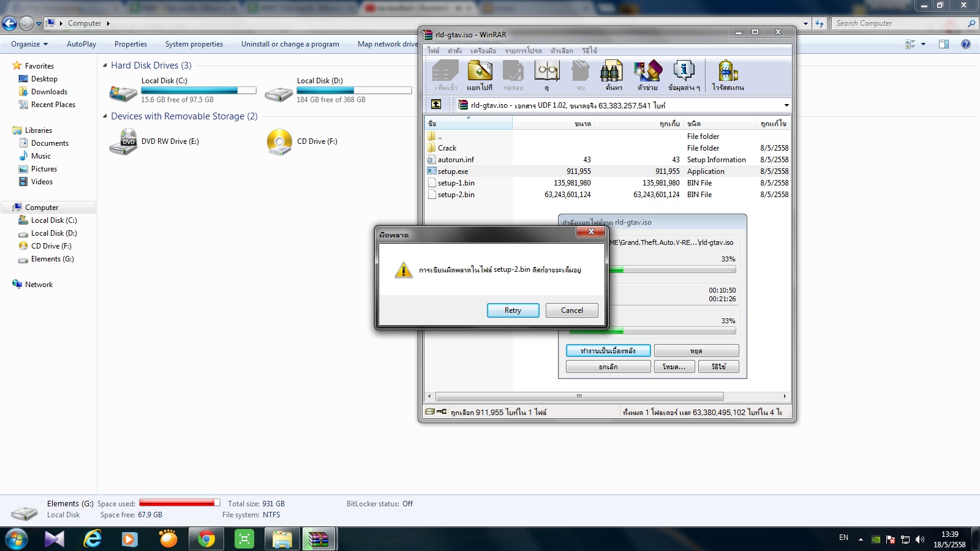Screen dimensions: 980x551
Task: Select Downloads in the Favorites list
Action: (x=49, y=92)
